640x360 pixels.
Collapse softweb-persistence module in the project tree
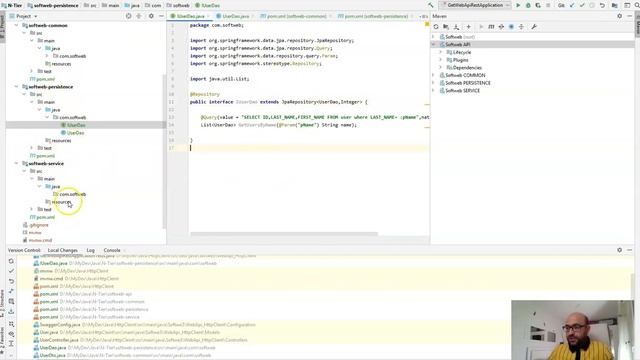[x=16, y=87]
